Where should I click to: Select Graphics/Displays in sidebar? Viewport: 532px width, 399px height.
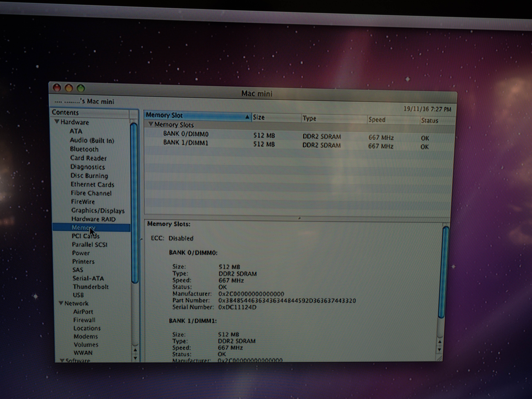[x=98, y=211]
